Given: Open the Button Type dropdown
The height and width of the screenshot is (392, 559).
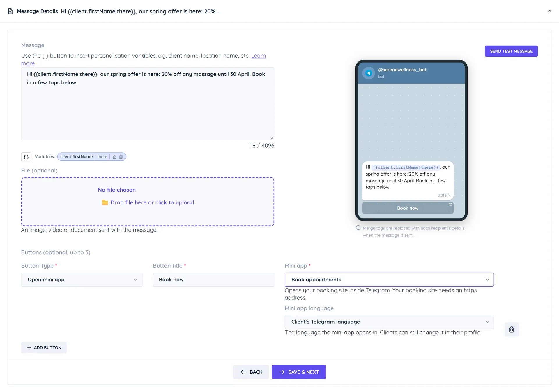Looking at the screenshot, I should (x=82, y=280).
